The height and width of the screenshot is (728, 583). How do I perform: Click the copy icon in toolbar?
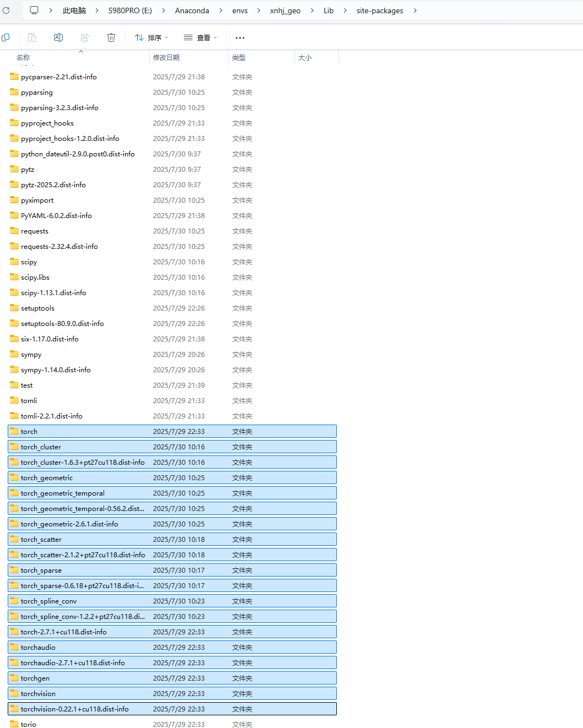point(6,37)
